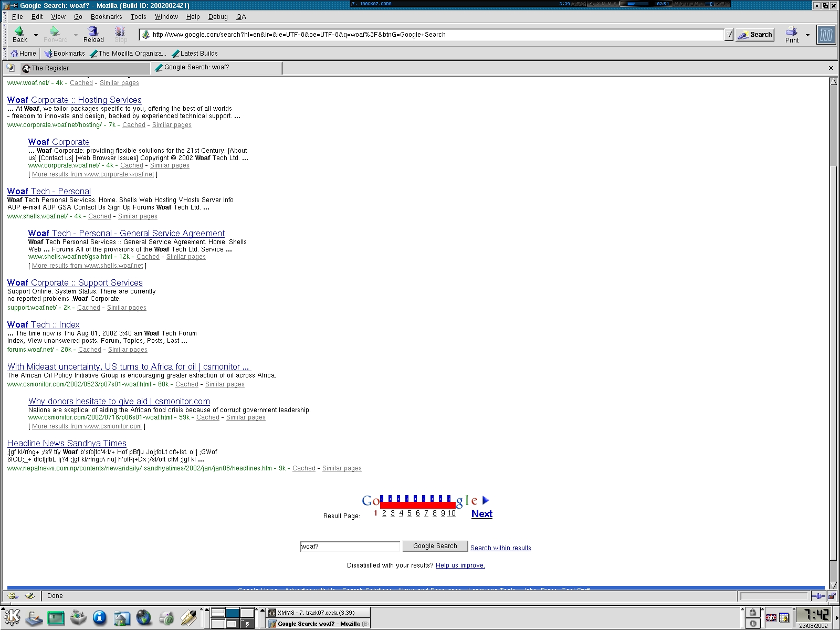The height and width of the screenshot is (630, 840).
Task: Click the greyed Forward toolbar button
Action: click(x=56, y=34)
